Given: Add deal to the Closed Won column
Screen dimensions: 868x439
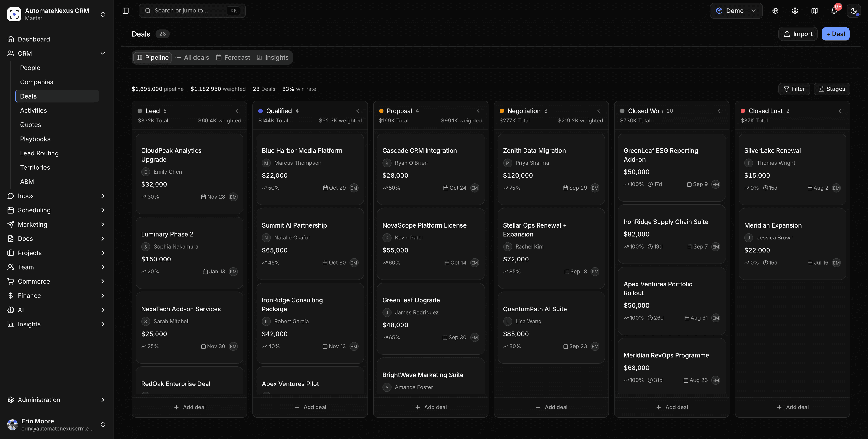Looking at the screenshot, I should pos(672,407).
